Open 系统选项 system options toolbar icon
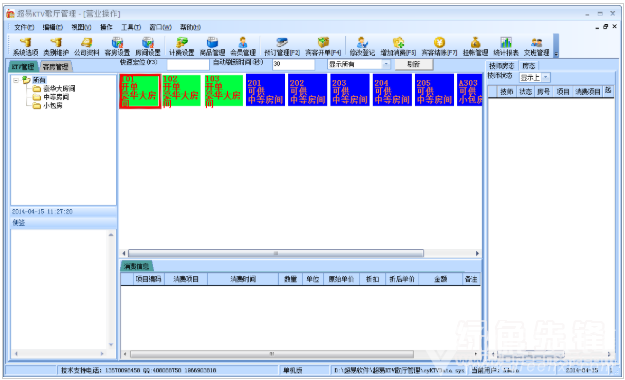Image resolution: width=625 pixels, height=380 pixels. point(26,47)
